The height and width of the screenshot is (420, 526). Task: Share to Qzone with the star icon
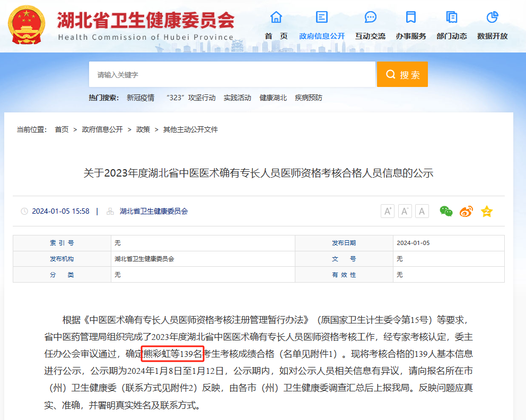click(x=487, y=211)
